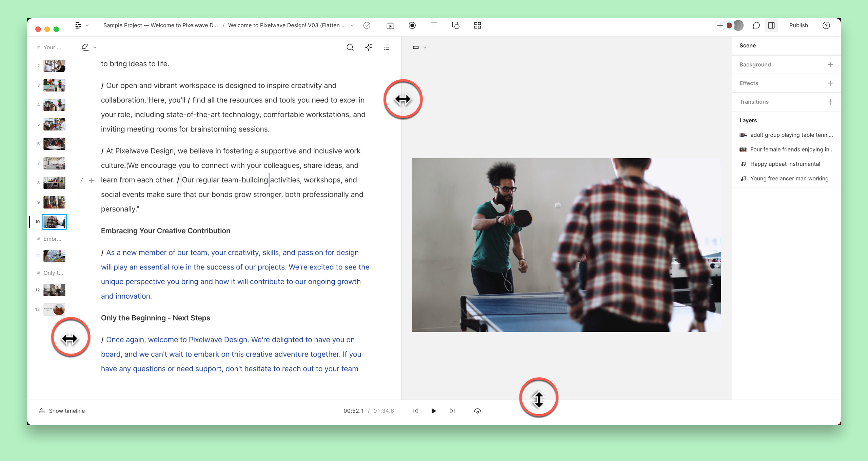
Task: Add scene with plus beside 'learn from each'
Action: pyautogui.click(x=92, y=180)
